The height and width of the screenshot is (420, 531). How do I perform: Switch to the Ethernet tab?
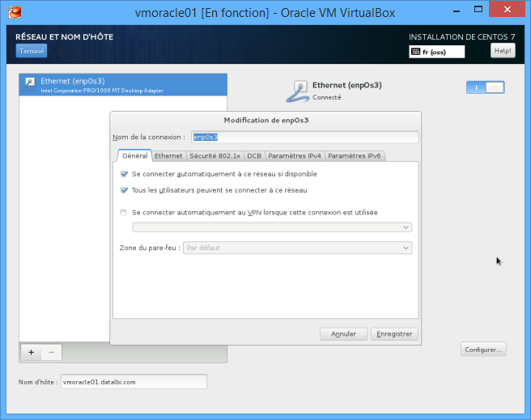point(168,155)
